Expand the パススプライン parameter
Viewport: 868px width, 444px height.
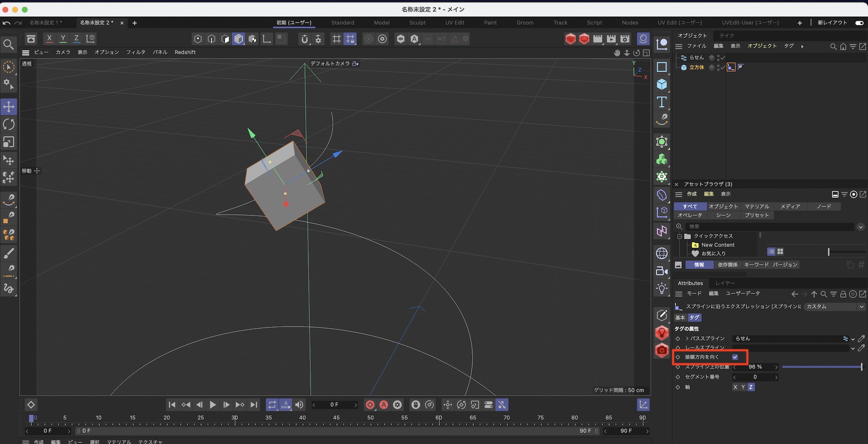(687, 339)
